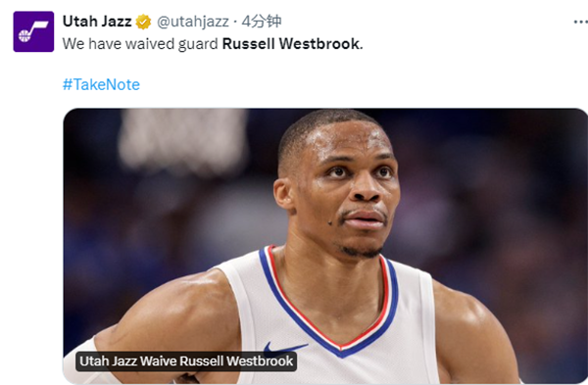Click the blurred basketball net in photo
The image size is (588, 385).
coord(183,141)
